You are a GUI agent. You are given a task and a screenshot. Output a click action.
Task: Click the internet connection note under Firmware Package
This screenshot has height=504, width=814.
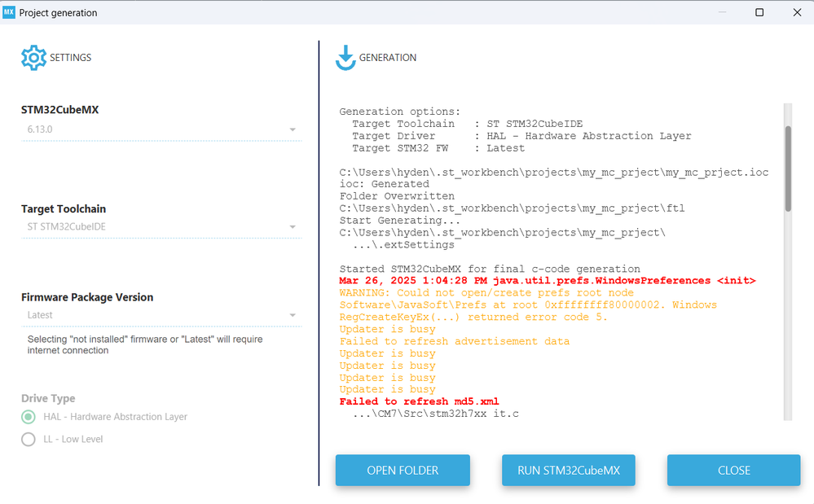(145, 344)
